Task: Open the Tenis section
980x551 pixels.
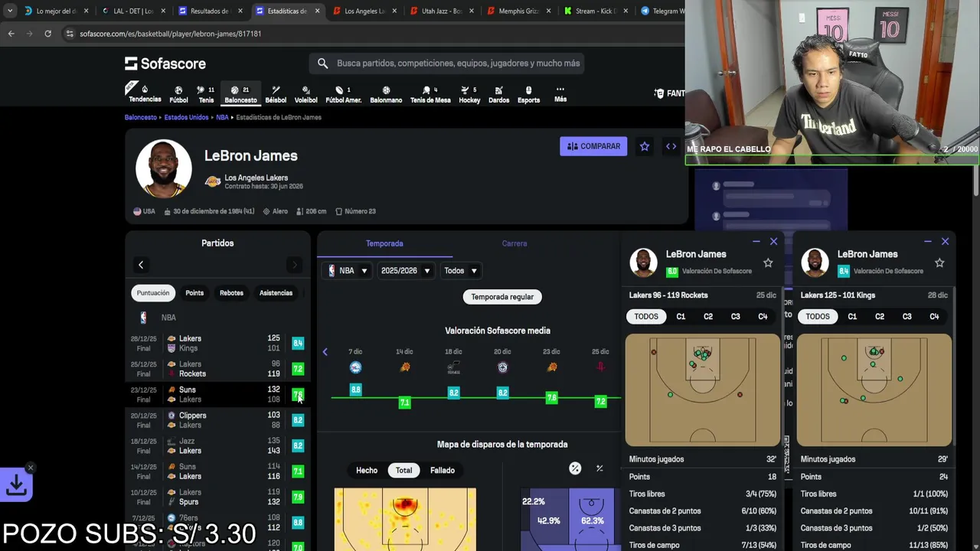Action: (x=206, y=94)
